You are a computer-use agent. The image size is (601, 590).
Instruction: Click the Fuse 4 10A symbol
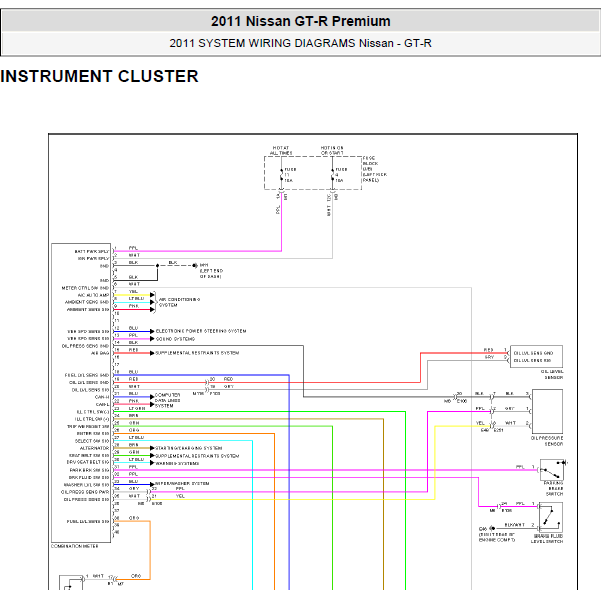point(333,174)
